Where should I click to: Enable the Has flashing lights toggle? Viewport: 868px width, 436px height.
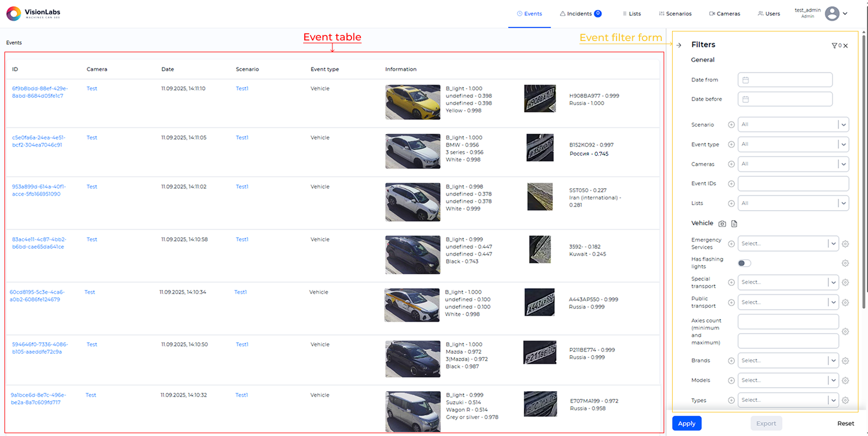(744, 262)
